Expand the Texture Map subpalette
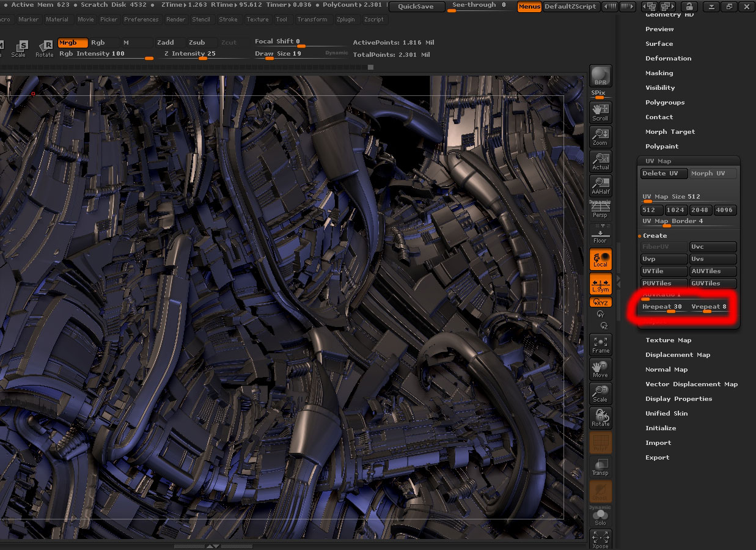This screenshot has height=550, width=756. tap(668, 340)
